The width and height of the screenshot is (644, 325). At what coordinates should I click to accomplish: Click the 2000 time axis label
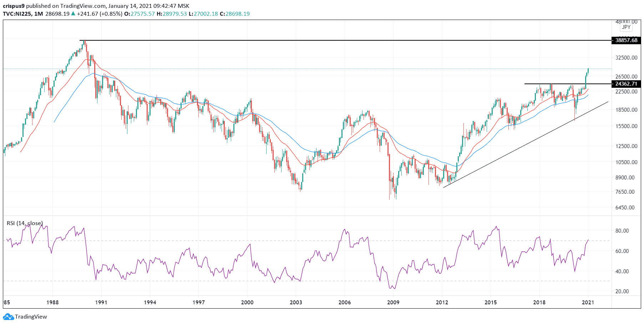tap(247, 303)
